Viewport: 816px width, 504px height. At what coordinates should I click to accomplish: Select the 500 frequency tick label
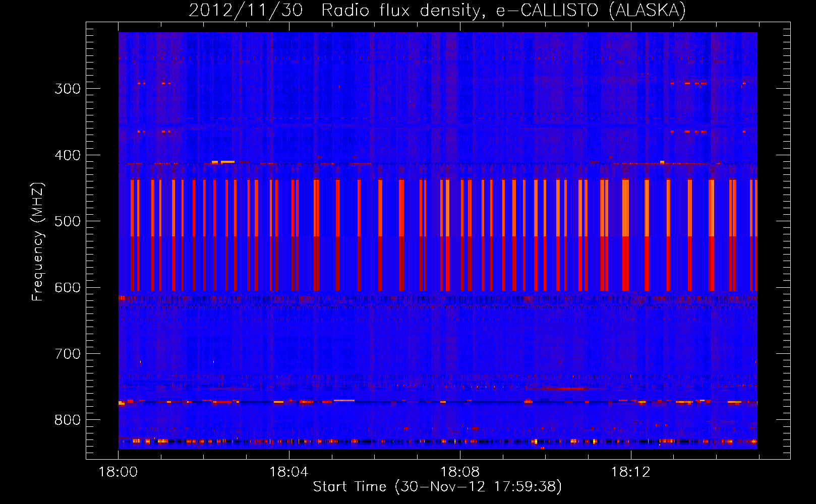pos(68,221)
